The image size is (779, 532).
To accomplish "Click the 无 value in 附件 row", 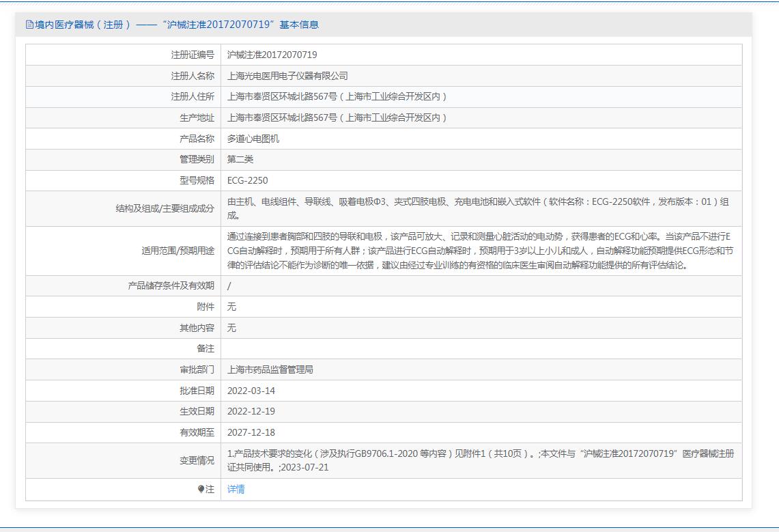I will (x=231, y=307).
